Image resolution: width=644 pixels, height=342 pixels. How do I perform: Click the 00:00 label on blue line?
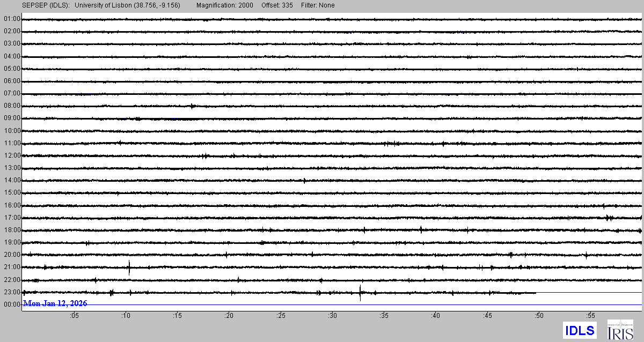[x=12, y=304]
